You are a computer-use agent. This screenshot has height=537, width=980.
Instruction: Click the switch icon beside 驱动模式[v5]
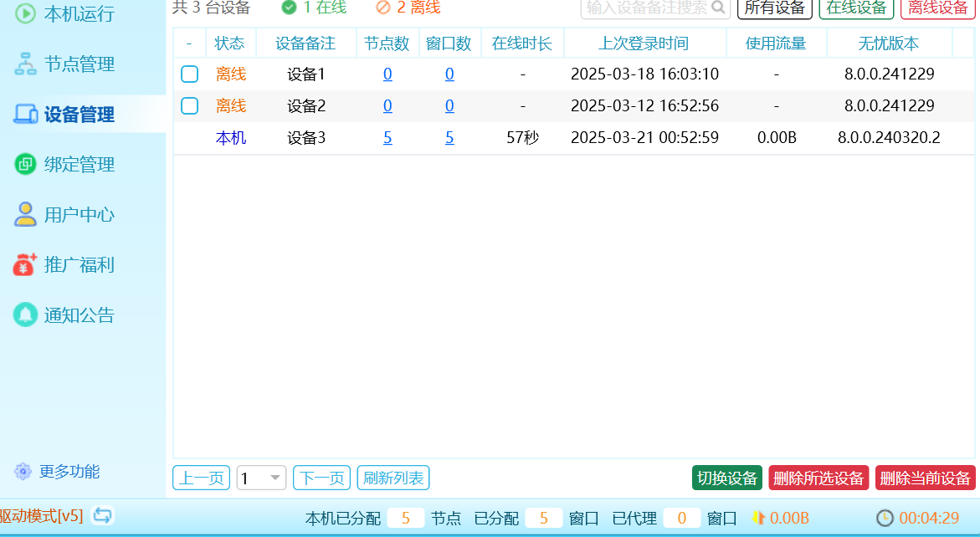(x=103, y=515)
